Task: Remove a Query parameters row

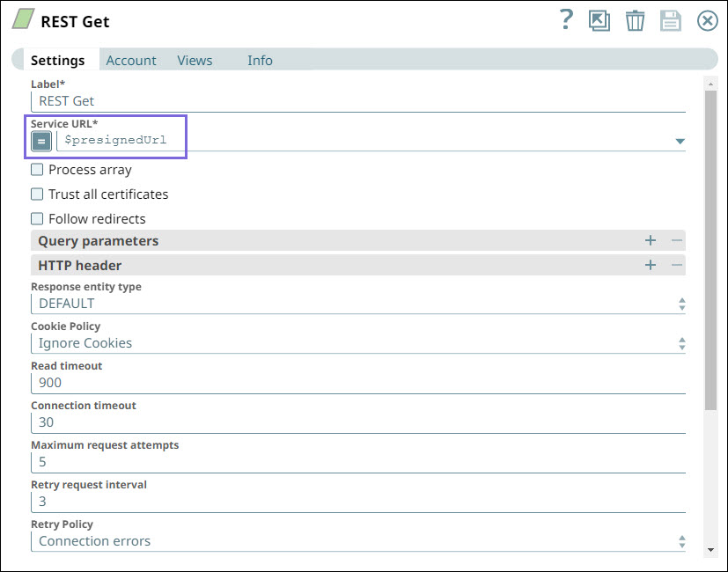Action: (x=676, y=240)
